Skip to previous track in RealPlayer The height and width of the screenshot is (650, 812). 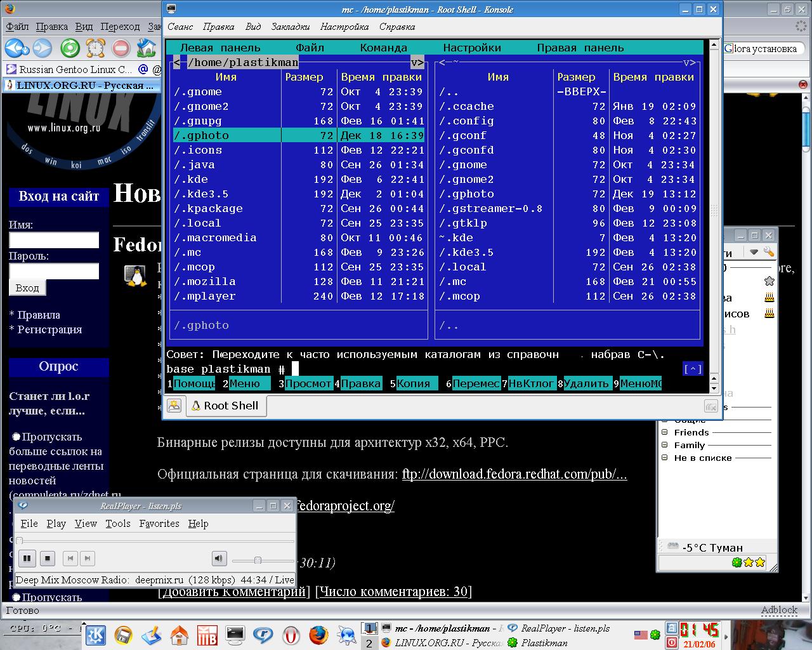(70, 559)
